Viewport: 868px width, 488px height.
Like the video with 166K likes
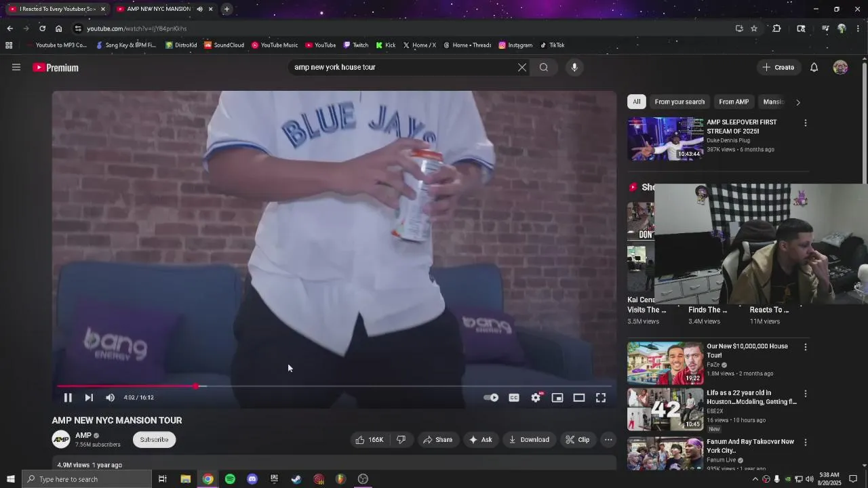pos(369,440)
